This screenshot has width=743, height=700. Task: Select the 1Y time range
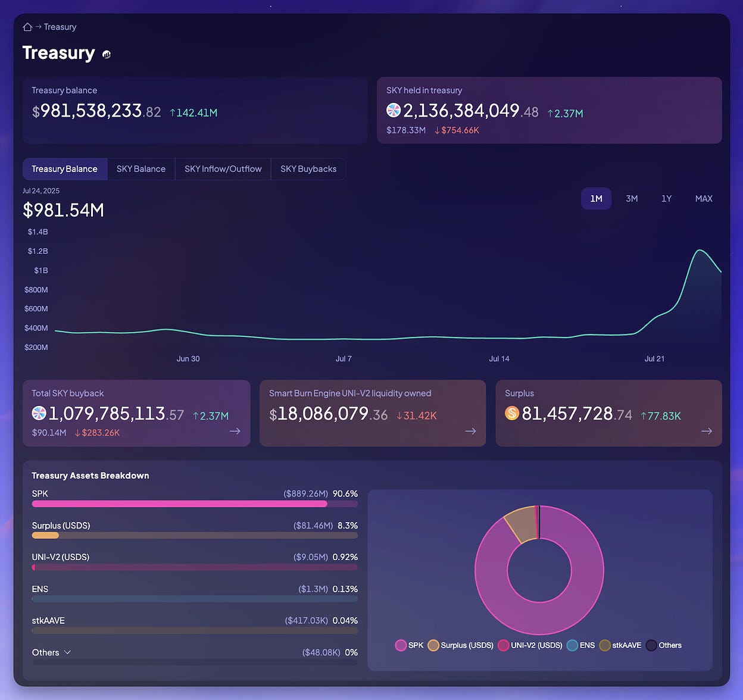click(666, 199)
